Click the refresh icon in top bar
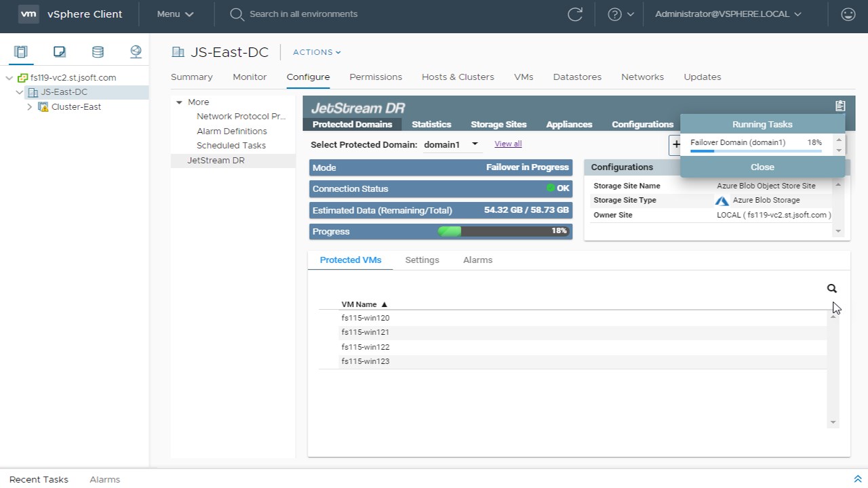The width and height of the screenshot is (868, 488). tap(575, 14)
